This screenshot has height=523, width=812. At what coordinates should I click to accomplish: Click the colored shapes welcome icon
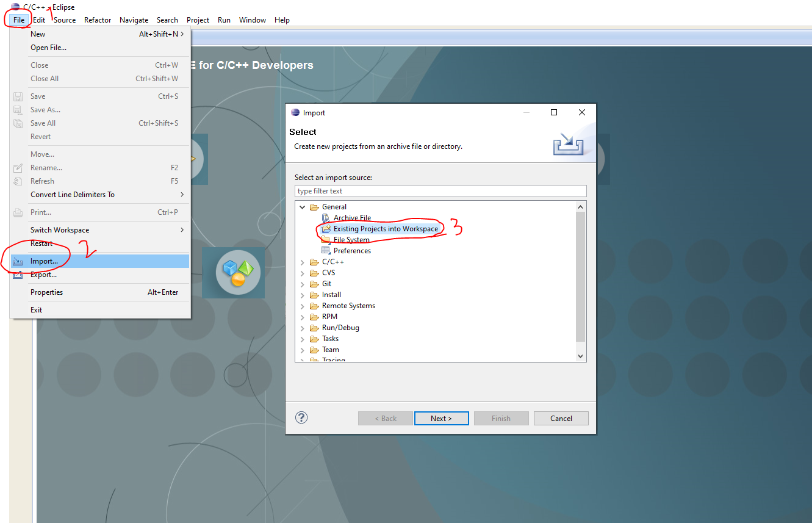238,273
